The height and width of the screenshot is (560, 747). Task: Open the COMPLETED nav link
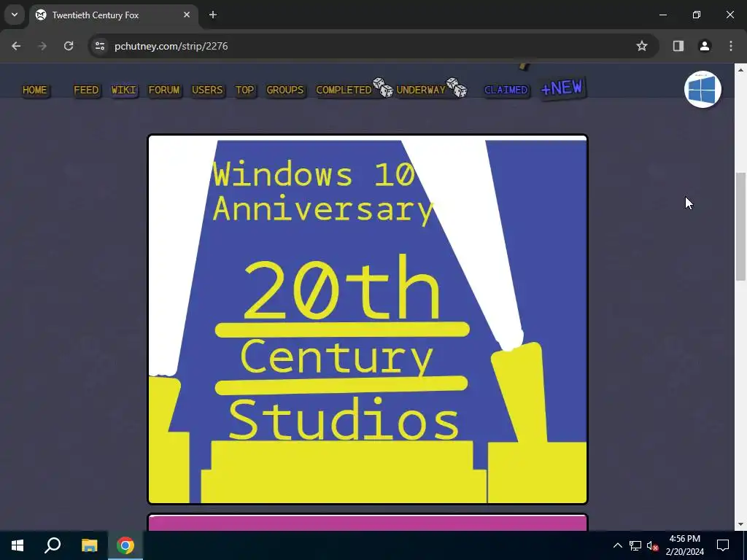point(344,90)
